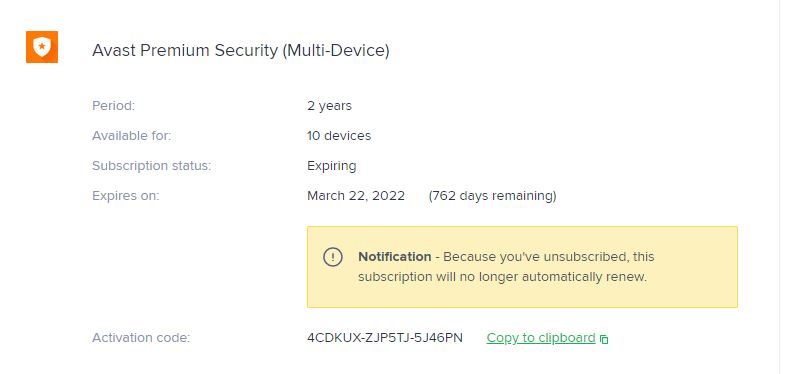The height and width of the screenshot is (374, 789).
Task: Click the vertical scrollbar track at right edge
Action: (783, 187)
